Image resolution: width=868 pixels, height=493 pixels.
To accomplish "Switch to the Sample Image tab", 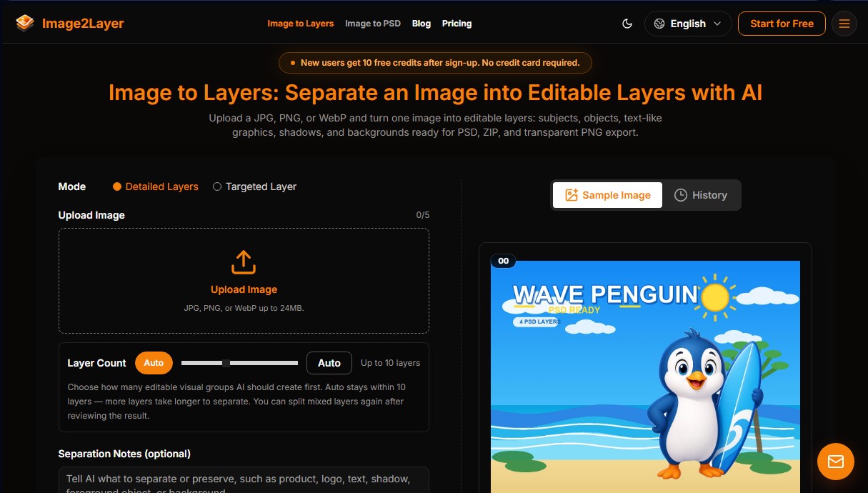I will coord(607,195).
